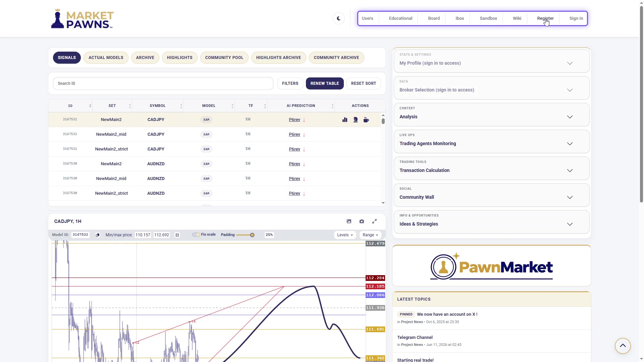Sort by TF column arrows
Viewport: 644px width, 362px height.
point(265,106)
